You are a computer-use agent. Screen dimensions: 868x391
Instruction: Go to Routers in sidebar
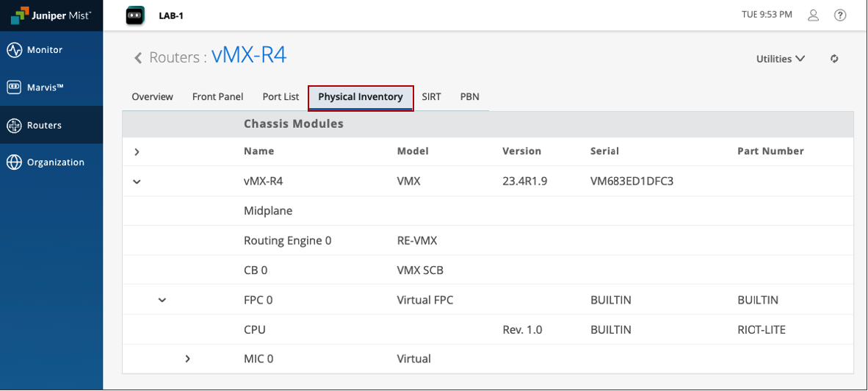point(44,125)
